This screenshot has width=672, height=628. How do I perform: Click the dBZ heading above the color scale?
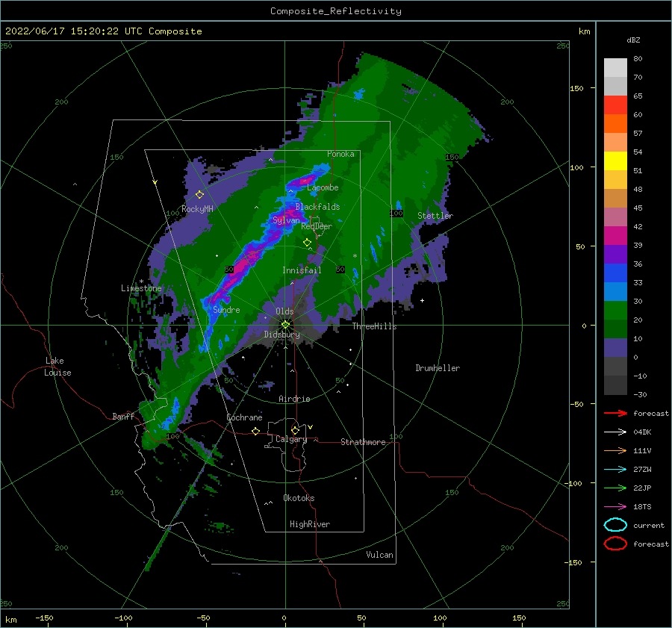(633, 40)
